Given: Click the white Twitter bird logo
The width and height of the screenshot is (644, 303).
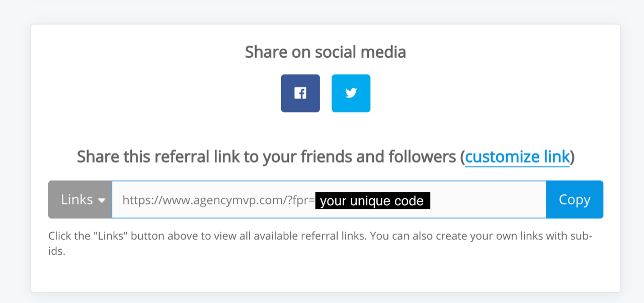Looking at the screenshot, I should click(x=351, y=93).
